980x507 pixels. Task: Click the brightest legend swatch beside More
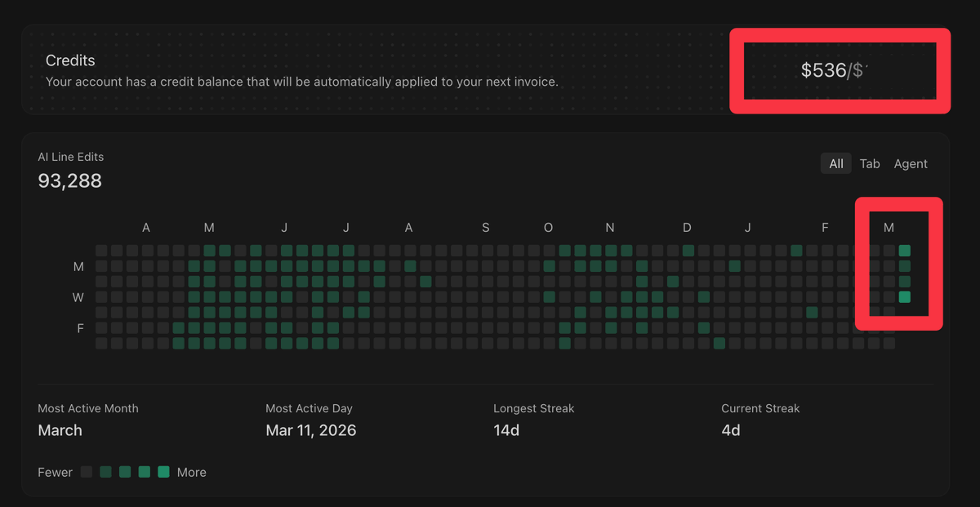tap(163, 472)
